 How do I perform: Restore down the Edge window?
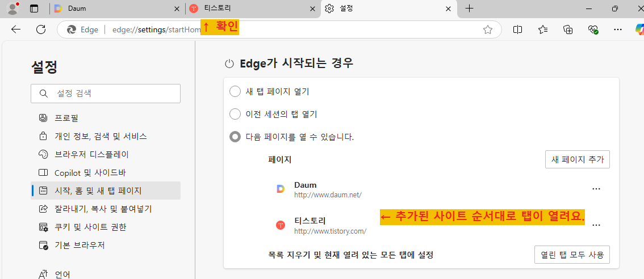tap(615, 9)
